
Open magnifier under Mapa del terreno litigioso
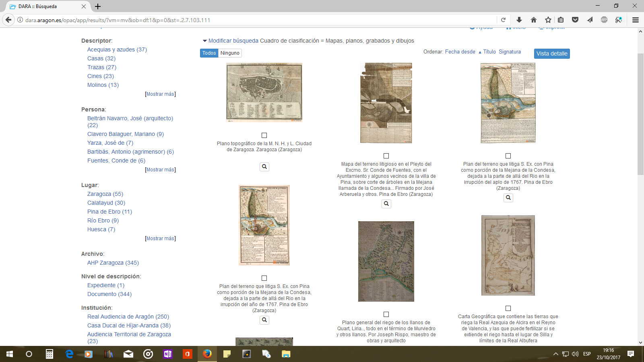(386, 204)
